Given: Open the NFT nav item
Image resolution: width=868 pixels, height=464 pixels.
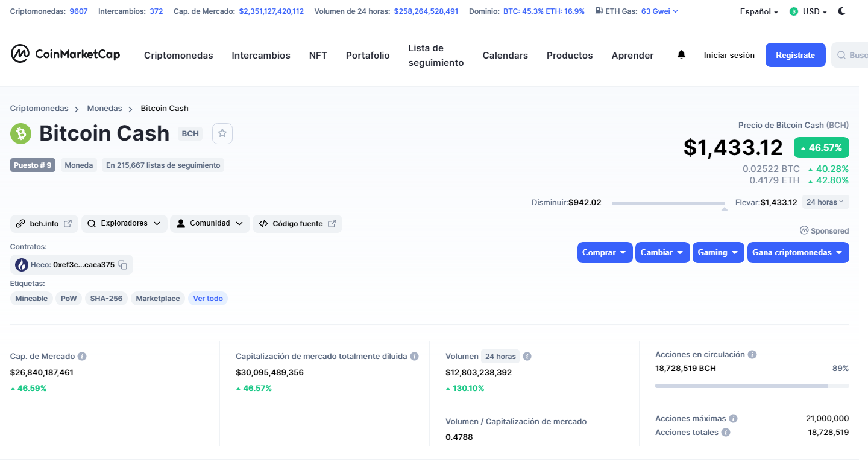Looking at the screenshot, I should [x=318, y=55].
